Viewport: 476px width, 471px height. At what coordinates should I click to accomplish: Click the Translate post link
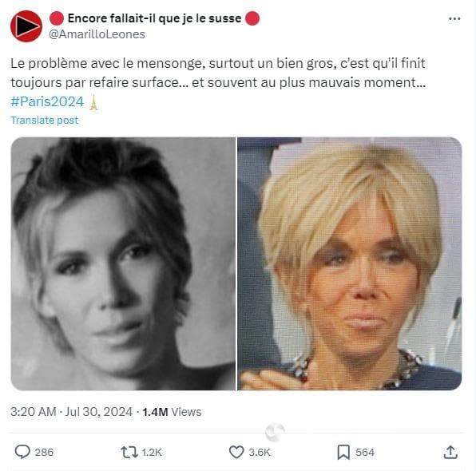click(44, 121)
